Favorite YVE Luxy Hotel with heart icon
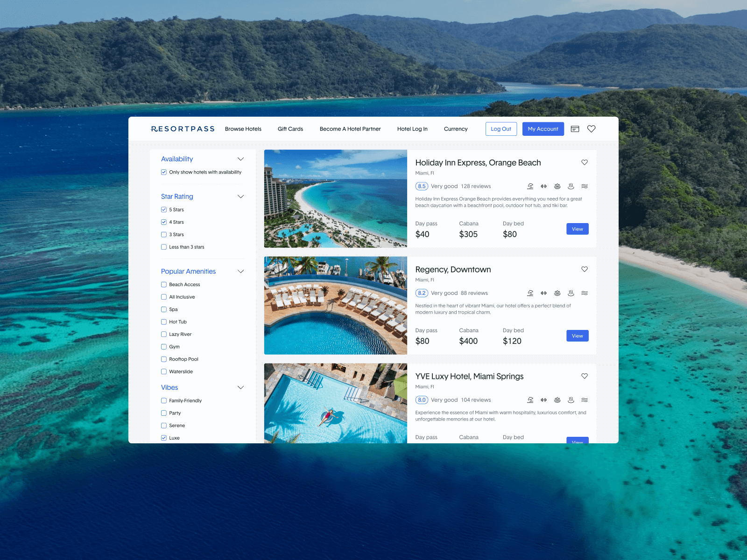 (585, 376)
